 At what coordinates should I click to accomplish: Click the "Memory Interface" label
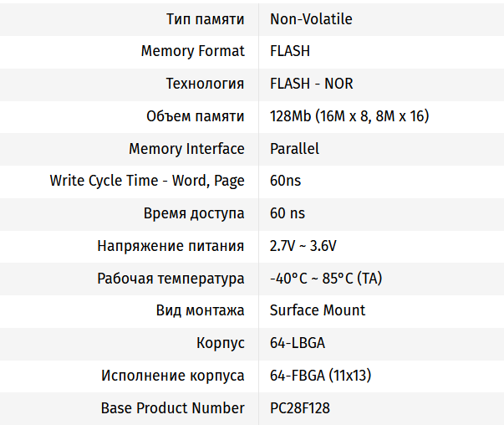tap(186, 149)
